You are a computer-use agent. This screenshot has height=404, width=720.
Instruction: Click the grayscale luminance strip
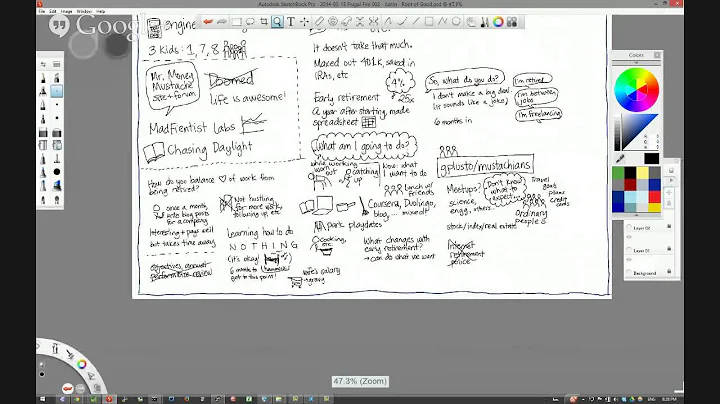(x=617, y=133)
